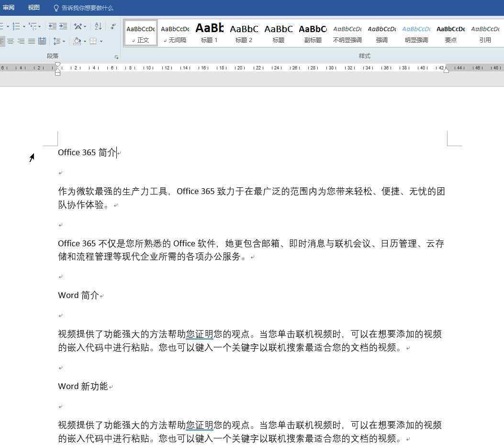Open the borders dropdown arrow
504x447 pixels.
(101, 42)
